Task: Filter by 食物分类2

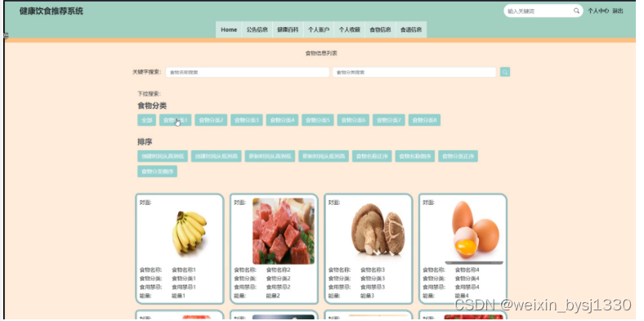Action: coord(211,120)
